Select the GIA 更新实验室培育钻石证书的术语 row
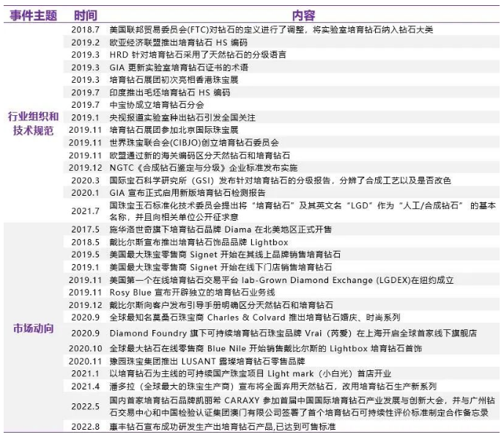Viewport: 504px width, 440px height. 179,67
